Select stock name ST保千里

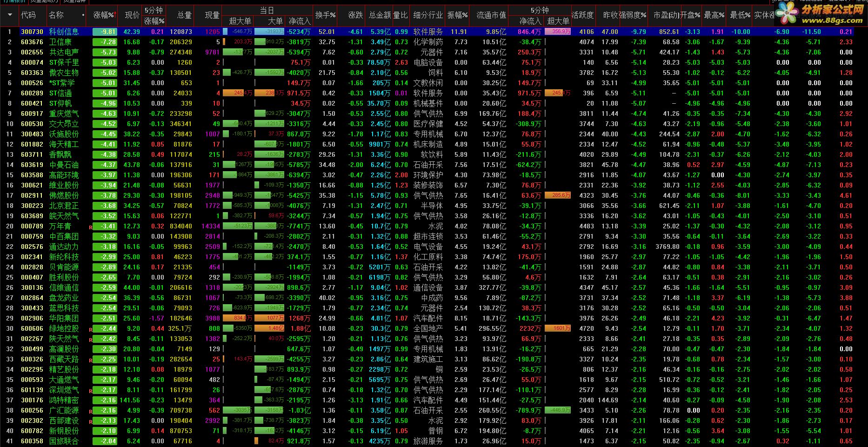[x=64, y=62]
